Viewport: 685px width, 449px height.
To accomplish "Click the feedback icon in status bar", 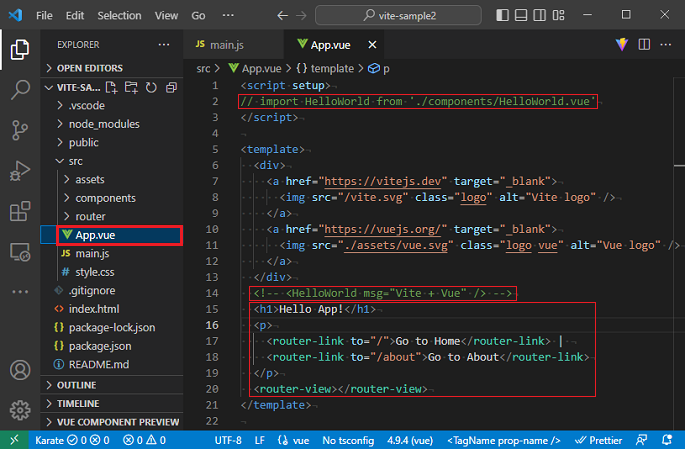I will (x=642, y=440).
